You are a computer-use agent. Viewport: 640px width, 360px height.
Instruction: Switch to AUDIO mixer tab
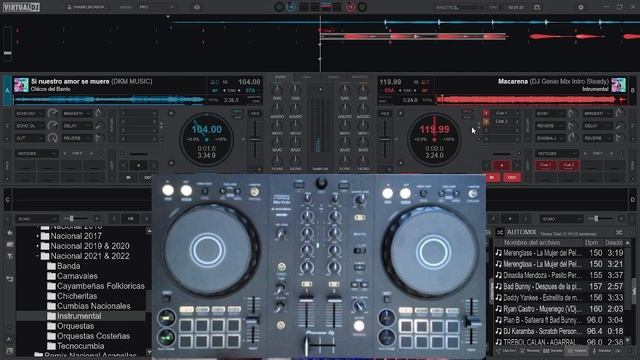pos(280,77)
